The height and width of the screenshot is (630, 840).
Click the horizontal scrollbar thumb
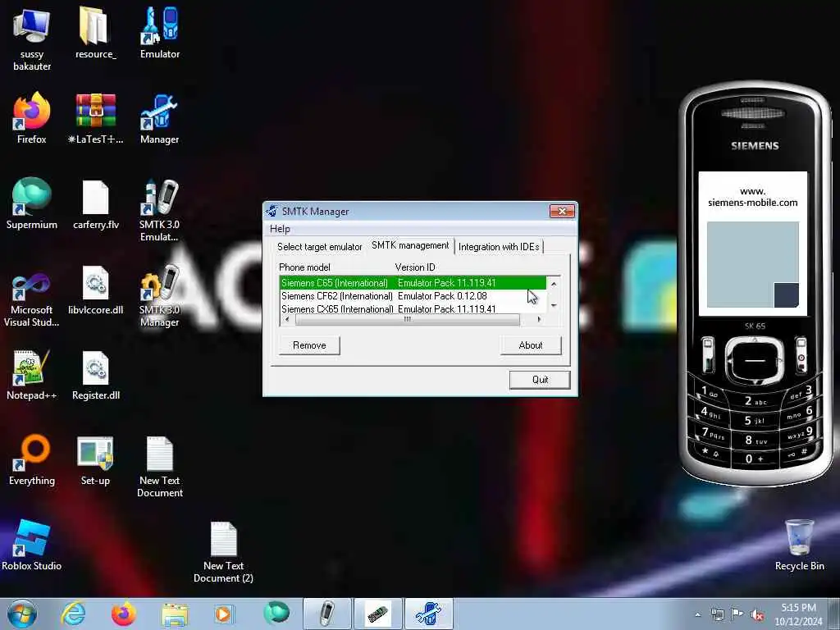407,319
